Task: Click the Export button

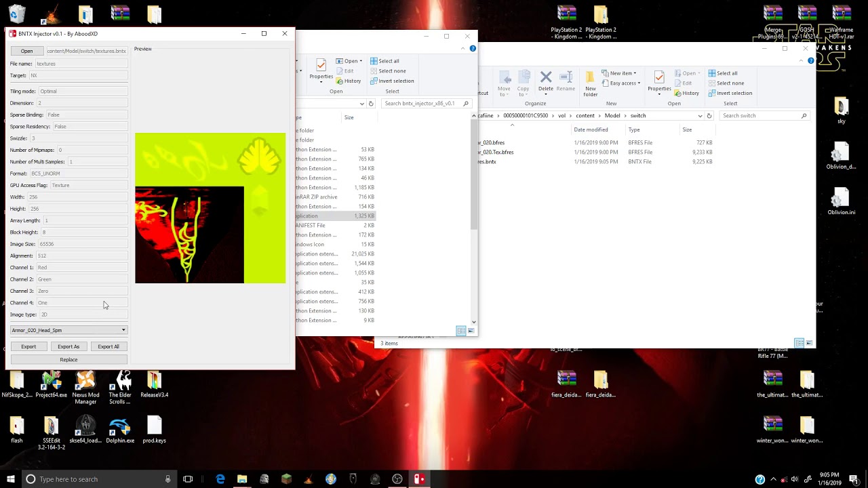Action: 28,346
